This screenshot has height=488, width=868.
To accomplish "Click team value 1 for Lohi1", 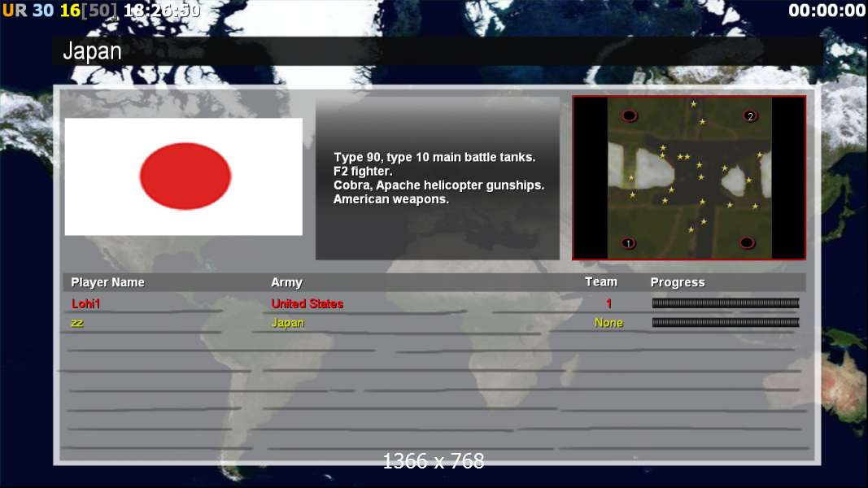I will pos(608,303).
